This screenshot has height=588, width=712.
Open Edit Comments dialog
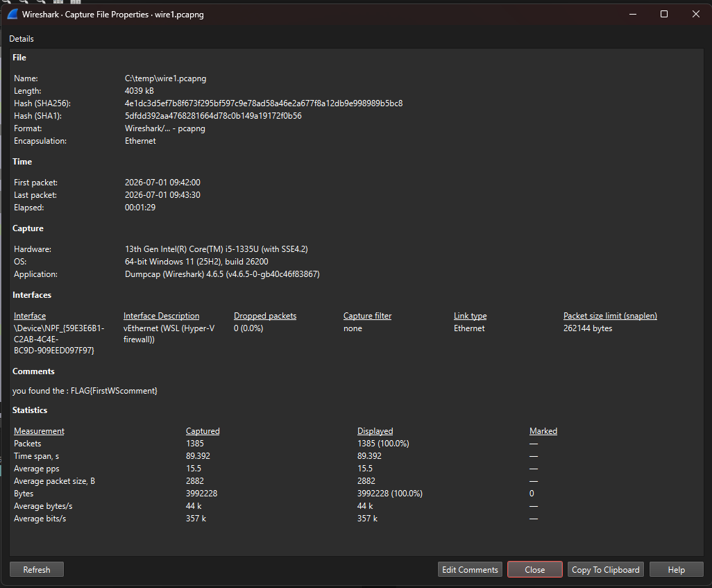(470, 569)
